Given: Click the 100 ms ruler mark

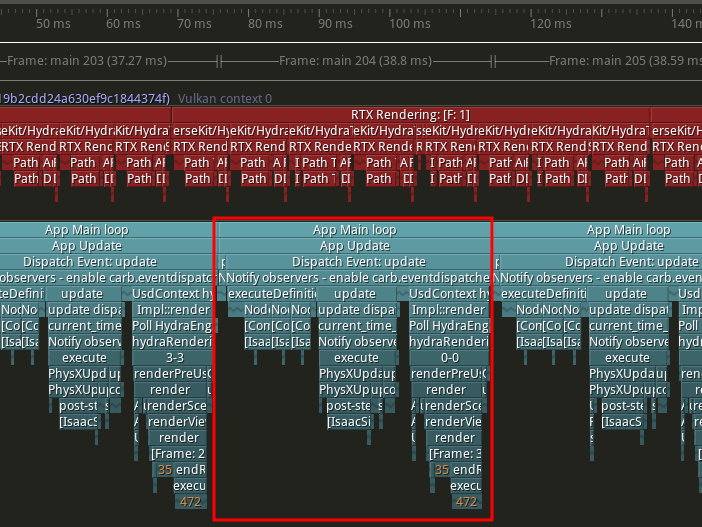Looking at the screenshot, I should click(410, 23).
